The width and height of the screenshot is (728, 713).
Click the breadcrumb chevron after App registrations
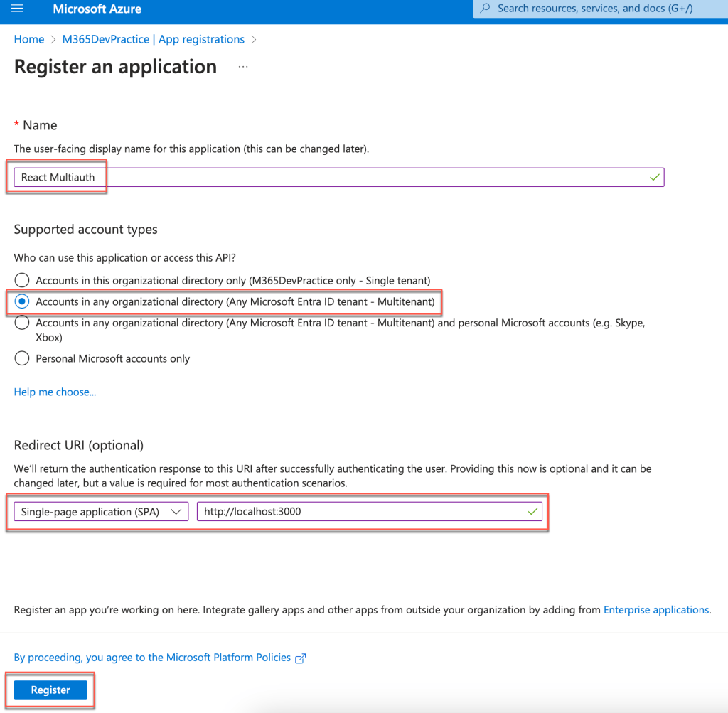click(x=254, y=40)
